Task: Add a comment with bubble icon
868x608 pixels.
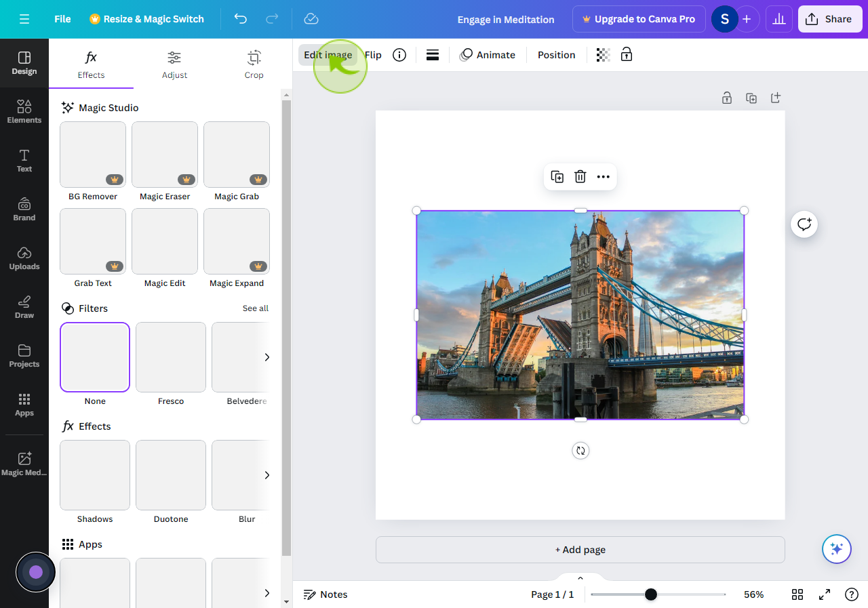Action: [804, 224]
